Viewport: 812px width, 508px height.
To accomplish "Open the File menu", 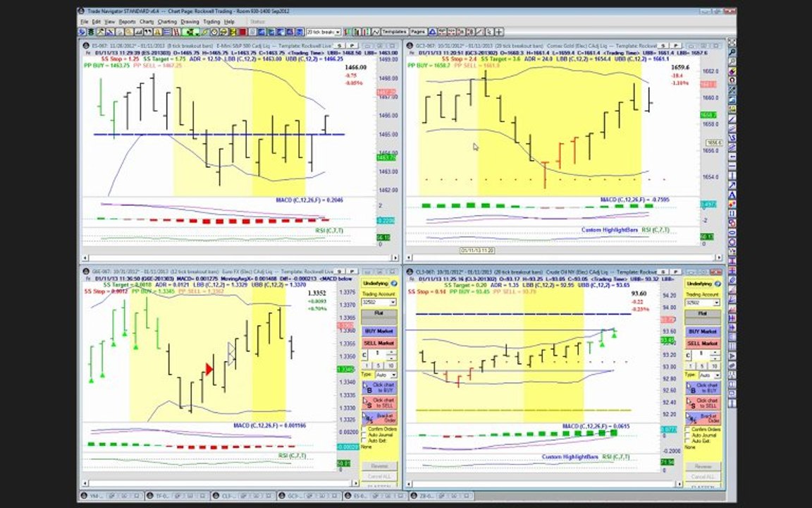I will 84,22.
